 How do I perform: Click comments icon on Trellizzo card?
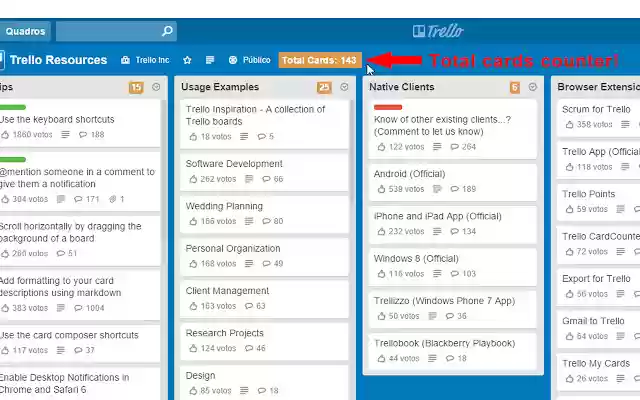450,316
